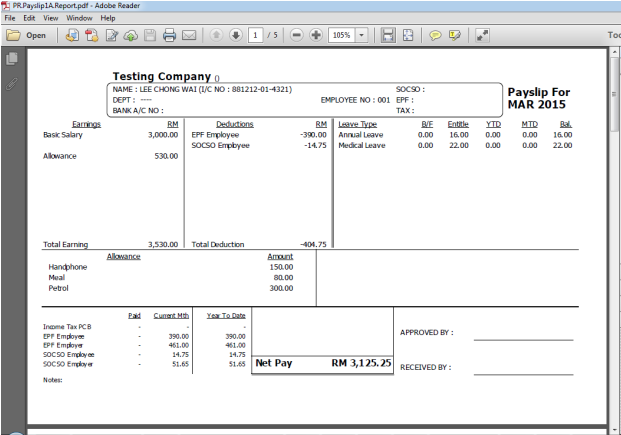Click the 'EPF Employee' deduction row label
The image size is (621, 435).
tap(215, 135)
